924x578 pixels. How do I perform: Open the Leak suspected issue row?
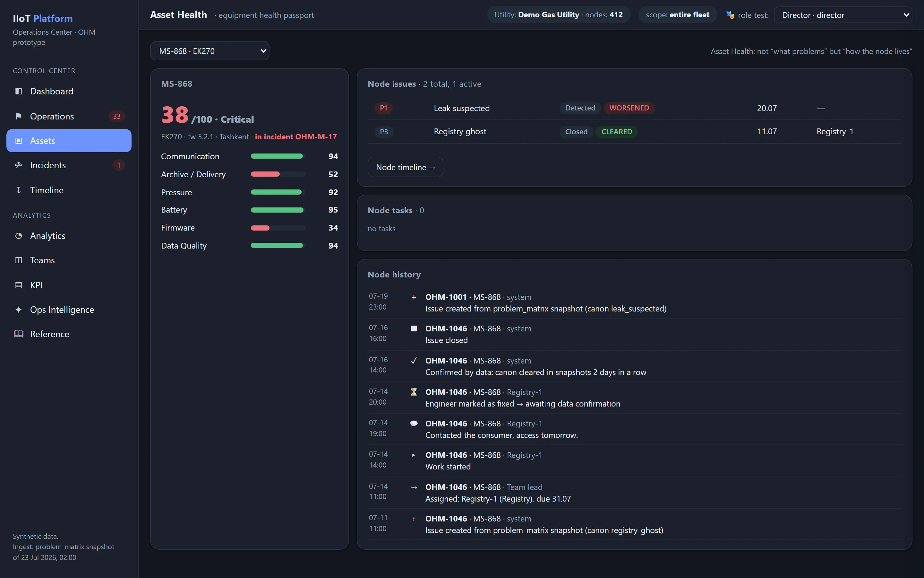point(634,108)
